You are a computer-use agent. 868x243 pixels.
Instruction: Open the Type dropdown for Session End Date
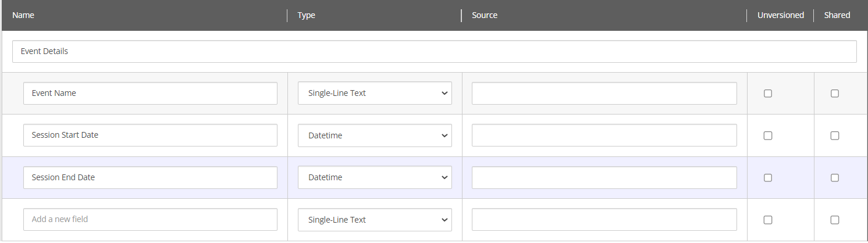(375, 178)
